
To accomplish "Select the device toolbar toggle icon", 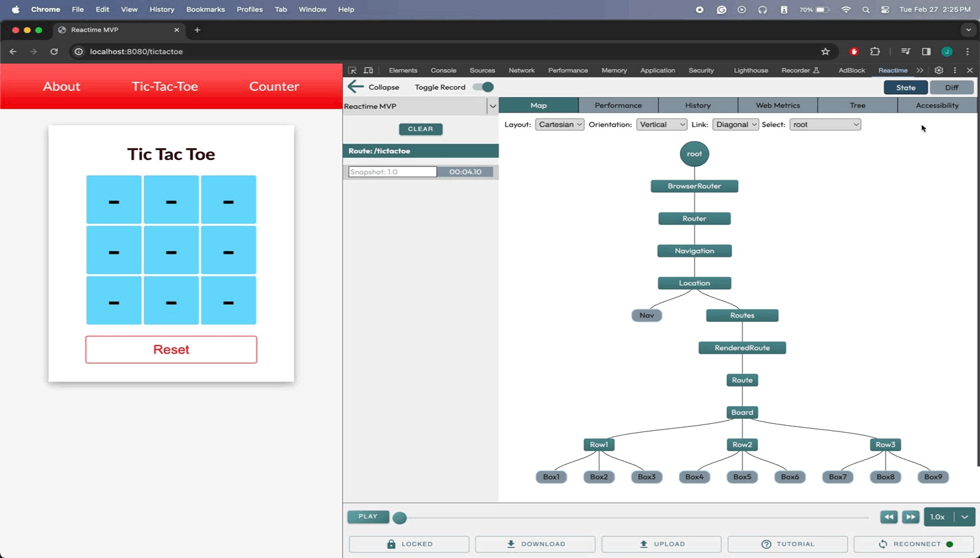I will 368,70.
